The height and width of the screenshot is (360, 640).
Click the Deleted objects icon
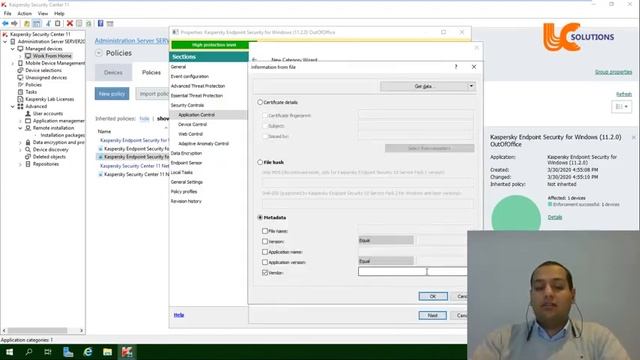coord(28,157)
